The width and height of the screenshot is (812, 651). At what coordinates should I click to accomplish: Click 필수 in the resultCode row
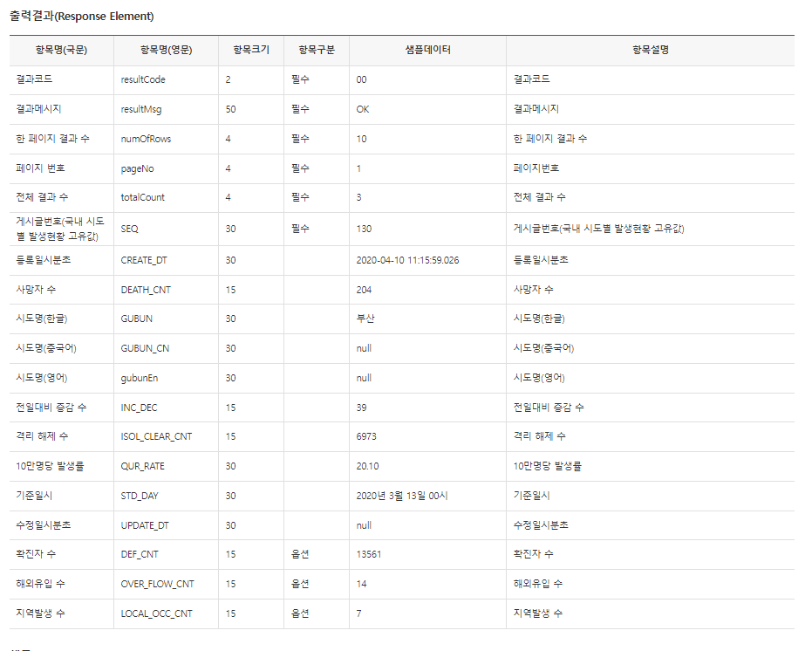tap(300, 79)
